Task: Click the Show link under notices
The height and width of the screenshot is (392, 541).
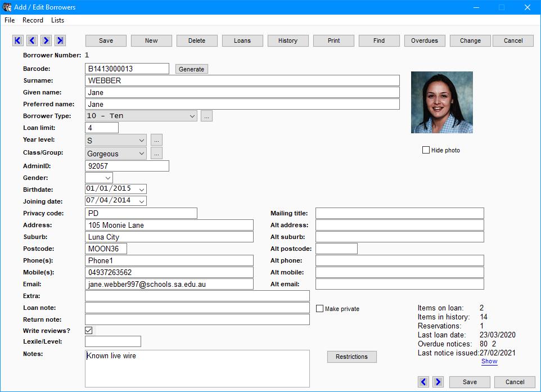Action: click(489, 361)
